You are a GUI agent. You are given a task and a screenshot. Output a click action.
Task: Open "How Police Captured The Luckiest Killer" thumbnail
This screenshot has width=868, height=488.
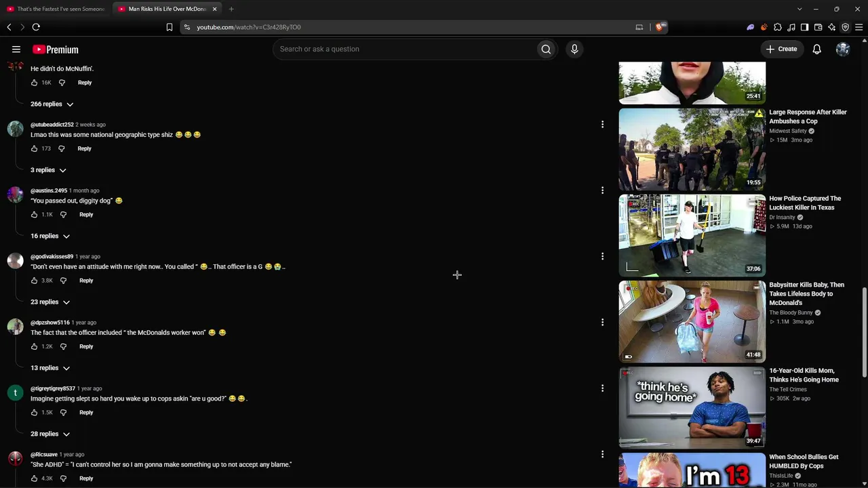692,235
